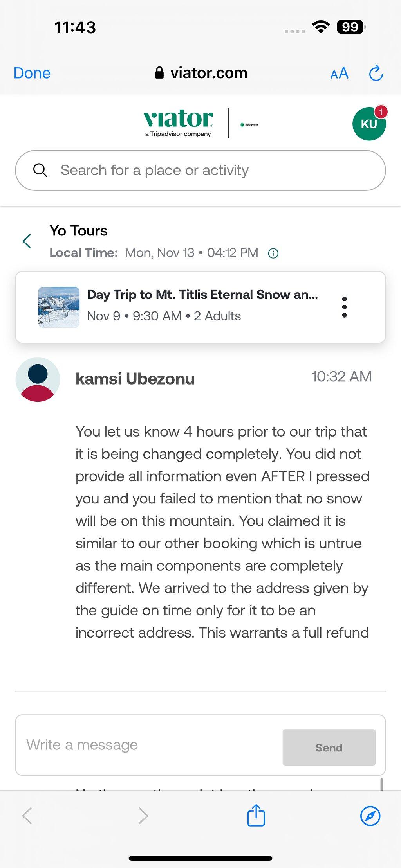Image resolution: width=401 pixels, height=868 pixels.
Task: Open the KU profile avatar menu
Action: tap(369, 124)
